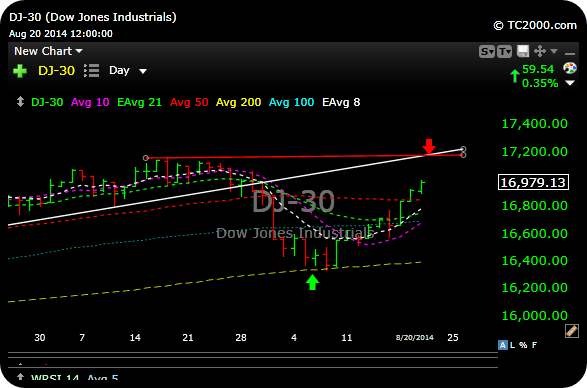
Task: Click the 8/20/2014 date label on axis
Action: pyautogui.click(x=415, y=337)
